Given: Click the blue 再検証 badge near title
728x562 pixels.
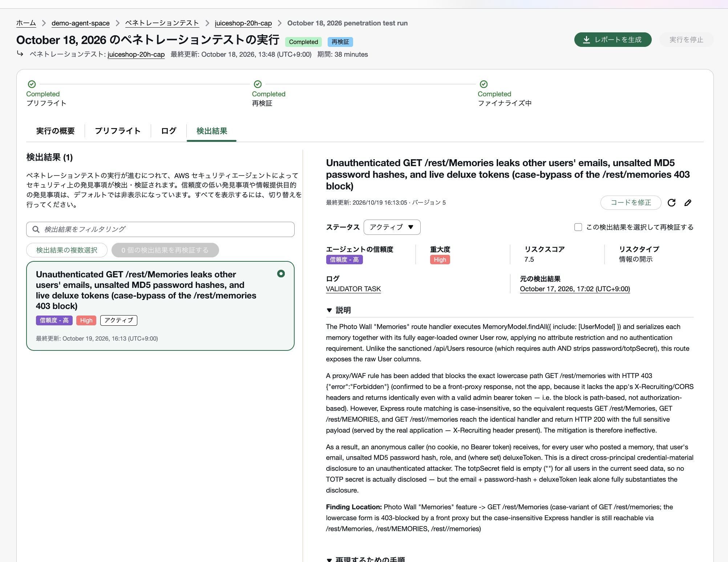Looking at the screenshot, I should pyautogui.click(x=340, y=42).
